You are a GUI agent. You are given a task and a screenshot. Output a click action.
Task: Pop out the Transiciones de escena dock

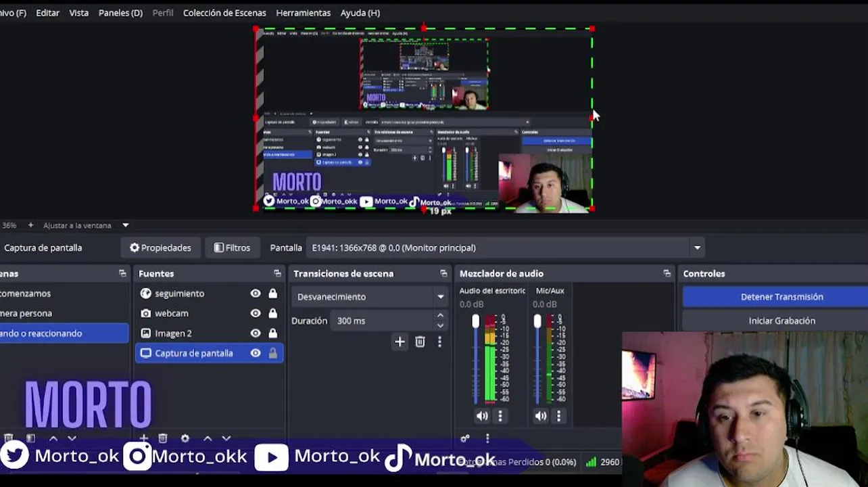click(x=443, y=273)
